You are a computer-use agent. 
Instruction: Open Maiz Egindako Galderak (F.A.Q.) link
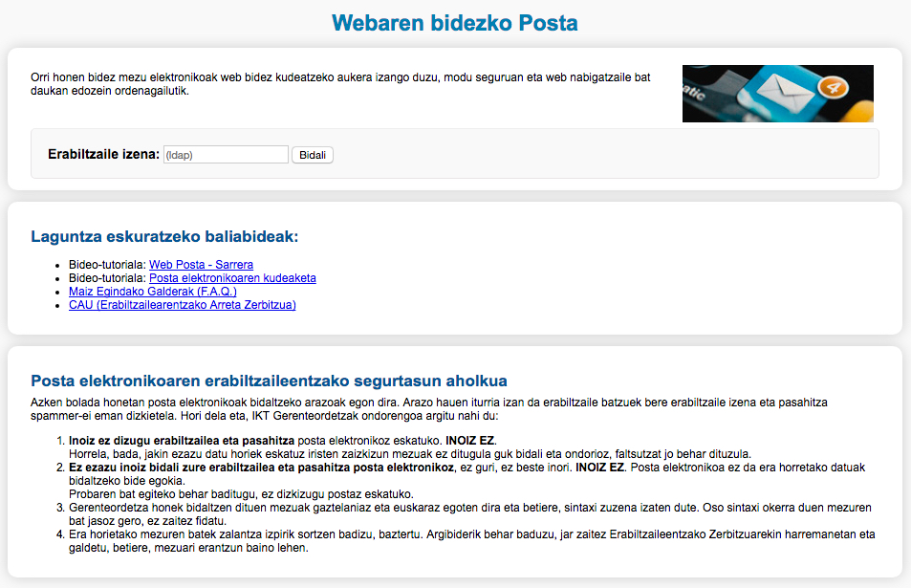coord(152,292)
